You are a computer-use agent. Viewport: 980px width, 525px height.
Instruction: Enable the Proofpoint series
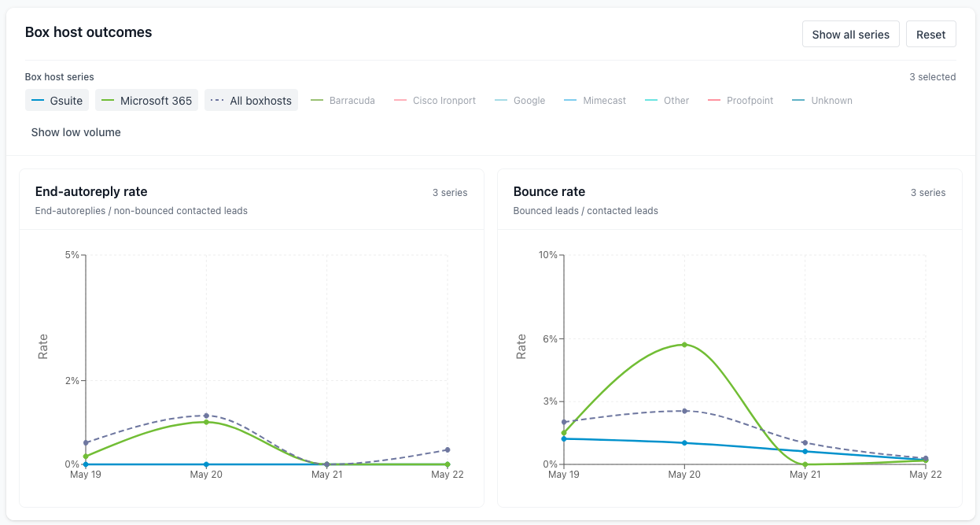(741, 101)
